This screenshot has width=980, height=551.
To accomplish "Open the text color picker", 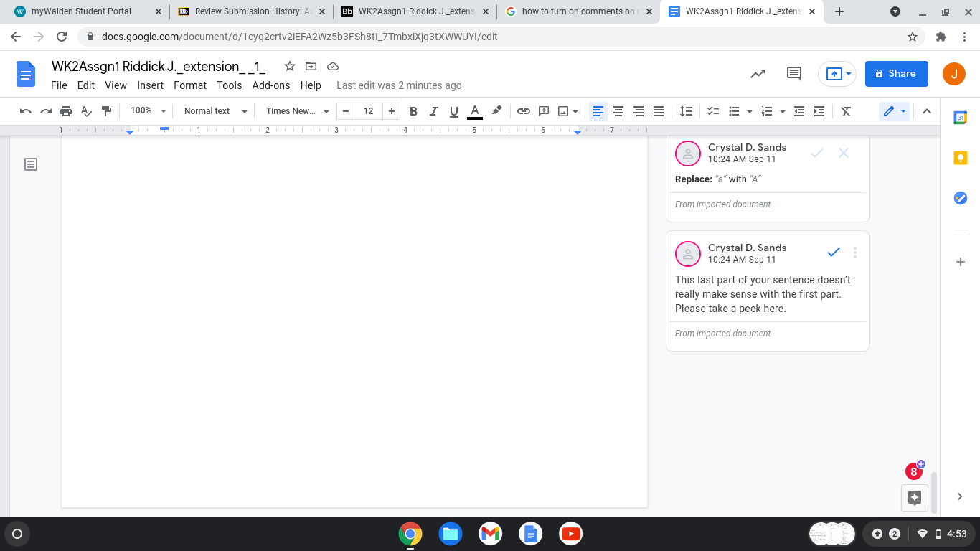I will [474, 111].
